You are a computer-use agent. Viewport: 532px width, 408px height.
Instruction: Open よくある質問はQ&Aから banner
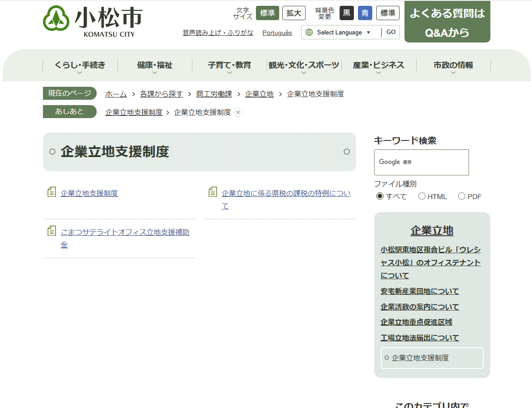pyautogui.click(x=447, y=22)
